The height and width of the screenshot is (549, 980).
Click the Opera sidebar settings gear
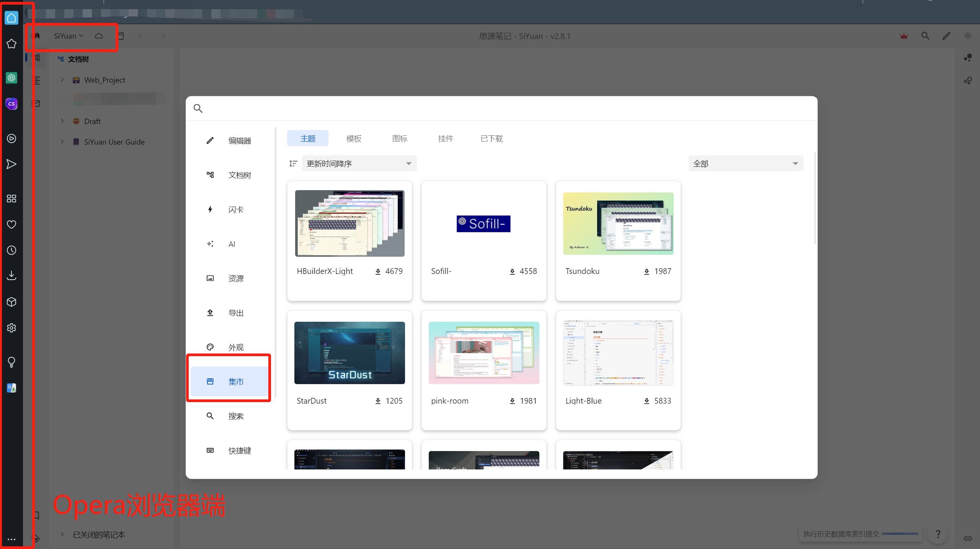pos(11,328)
